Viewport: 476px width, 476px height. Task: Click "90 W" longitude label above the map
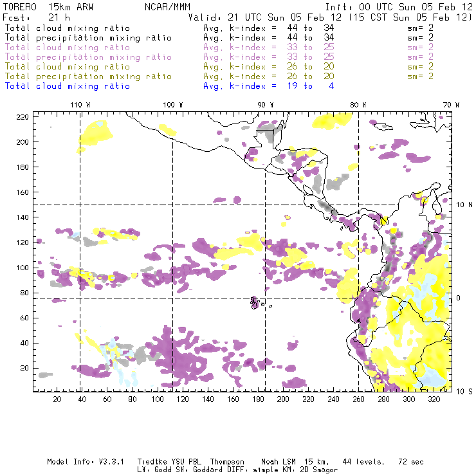tap(266, 105)
